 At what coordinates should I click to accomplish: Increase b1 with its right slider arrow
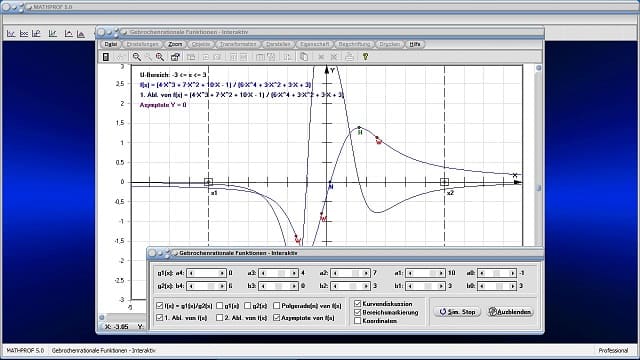coord(441,286)
